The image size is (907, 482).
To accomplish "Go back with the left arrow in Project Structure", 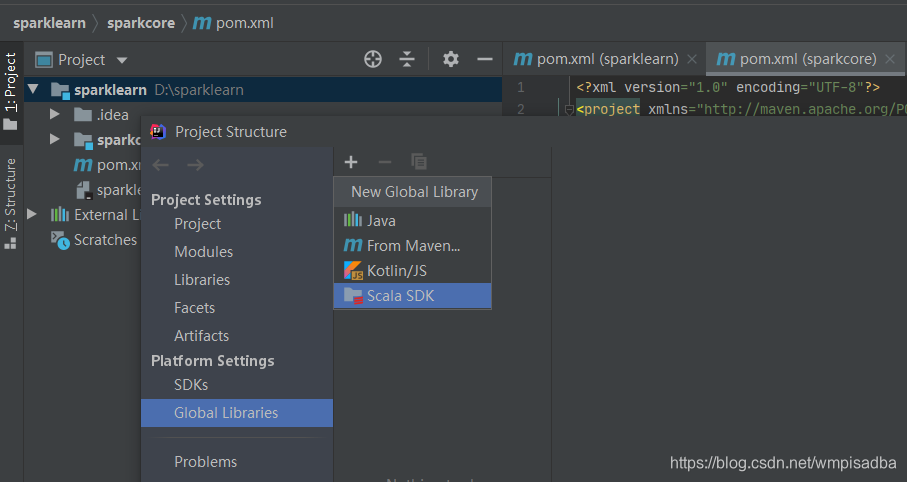I will pos(161,165).
